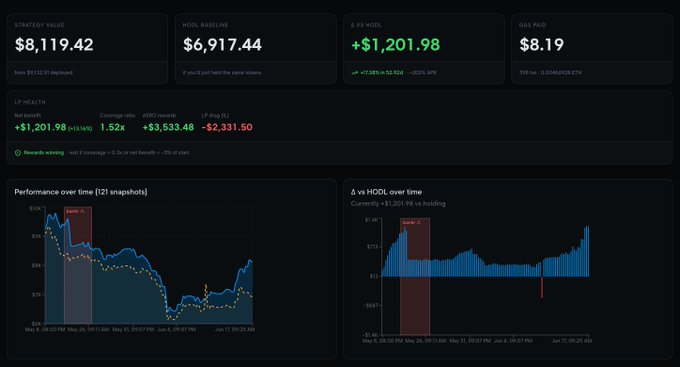Click the green Rewards winning status text
680x367 pixels.
pos(44,153)
